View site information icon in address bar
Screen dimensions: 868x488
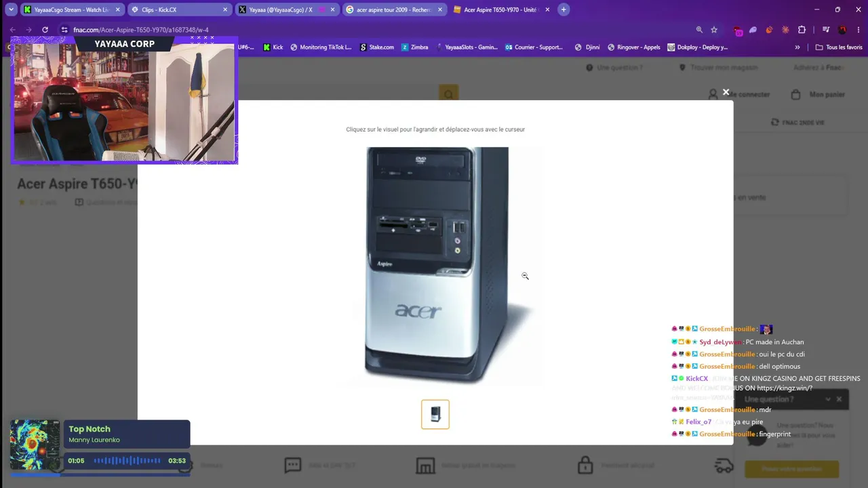point(64,30)
